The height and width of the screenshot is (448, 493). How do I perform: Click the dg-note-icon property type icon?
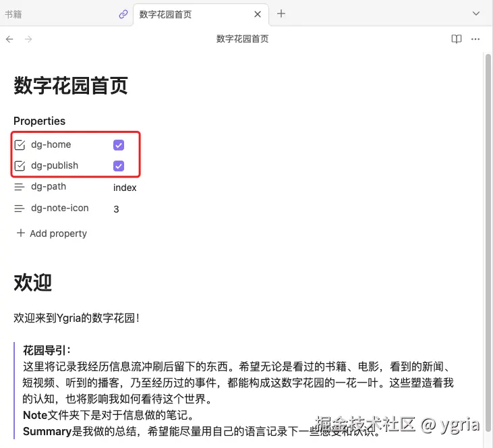[20, 208]
